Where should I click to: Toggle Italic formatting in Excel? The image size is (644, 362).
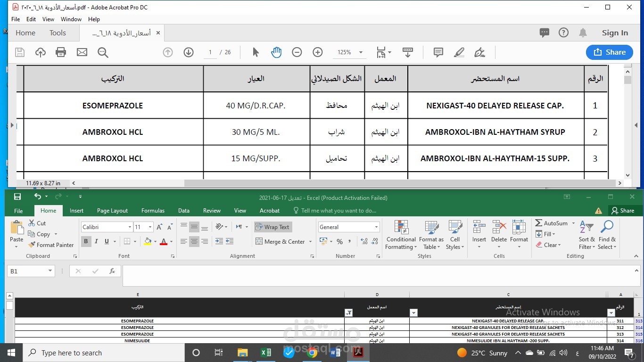(x=96, y=241)
